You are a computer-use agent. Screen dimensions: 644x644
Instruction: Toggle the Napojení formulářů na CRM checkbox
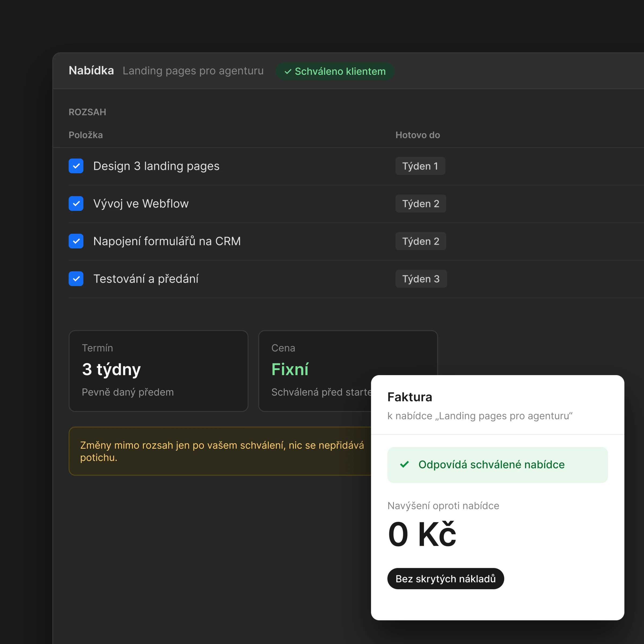point(76,241)
